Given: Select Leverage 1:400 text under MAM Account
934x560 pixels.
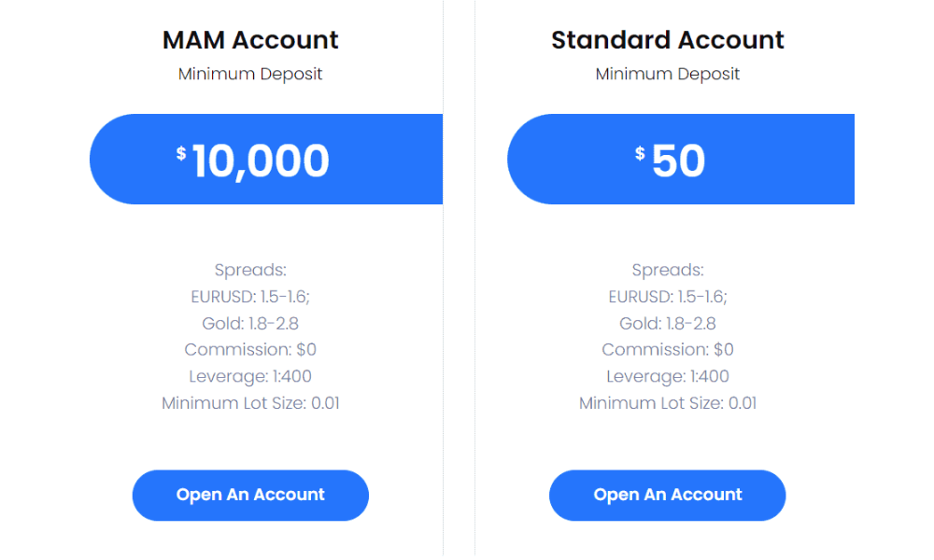Looking at the screenshot, I should pyautogui.click(x=250, y=377).
